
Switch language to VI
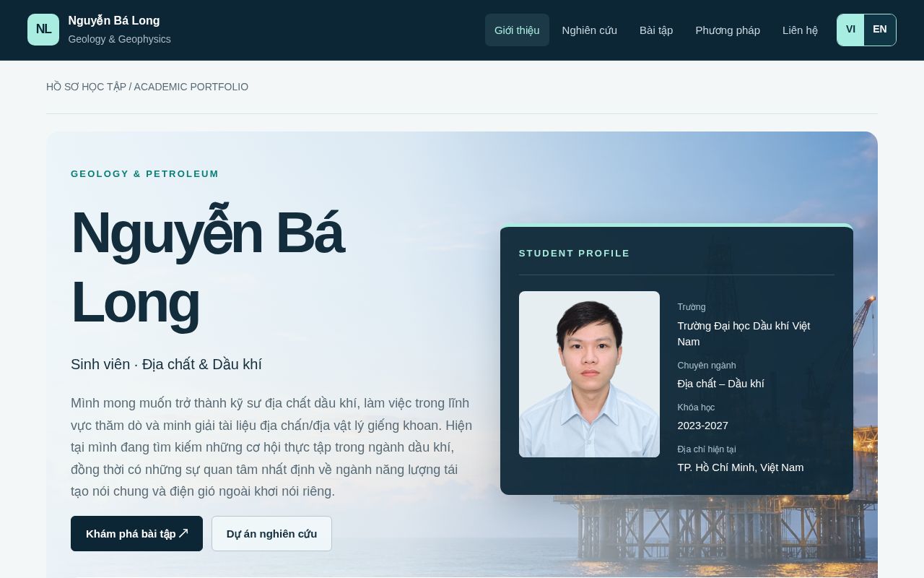point(850,30)
